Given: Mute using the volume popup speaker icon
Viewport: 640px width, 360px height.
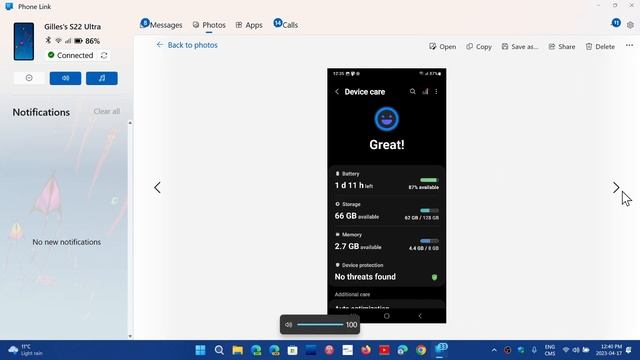Looking at the screenshot, I should (x=288, y=325).
